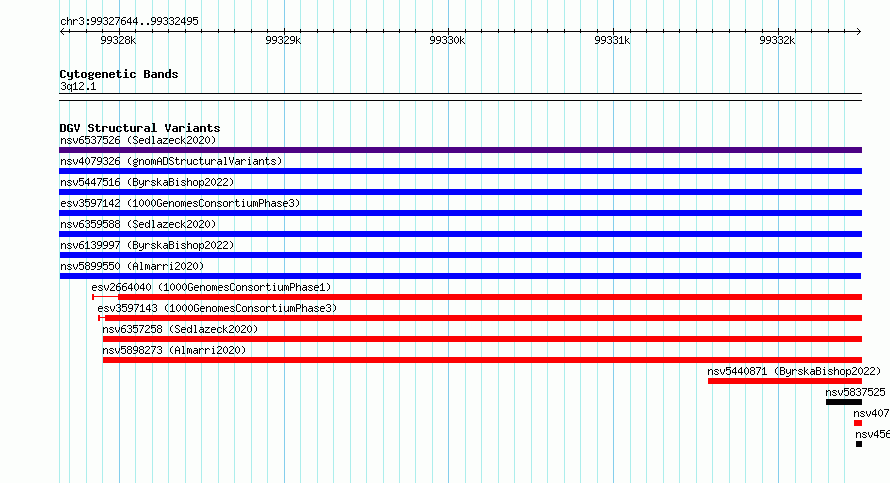
Task: Click the blue bar under nsv6139997
Action: coord(460,255)
